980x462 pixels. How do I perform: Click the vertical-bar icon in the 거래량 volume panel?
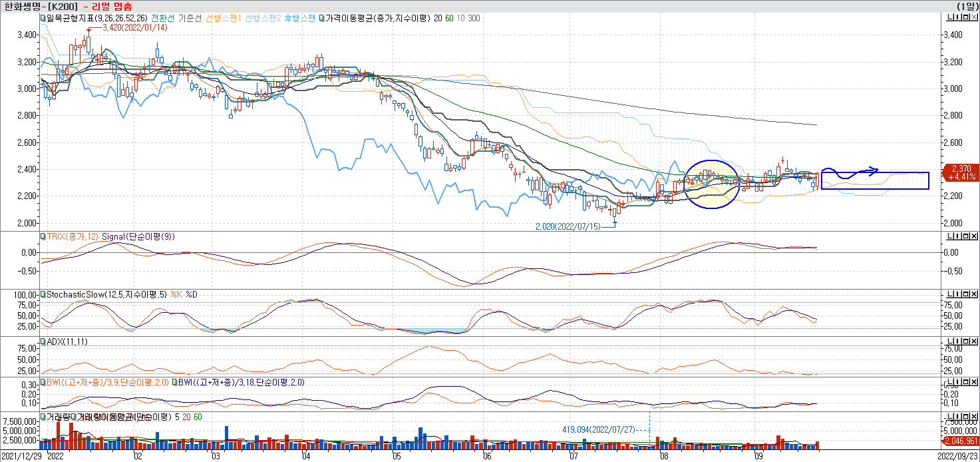[x=958, y=417]
